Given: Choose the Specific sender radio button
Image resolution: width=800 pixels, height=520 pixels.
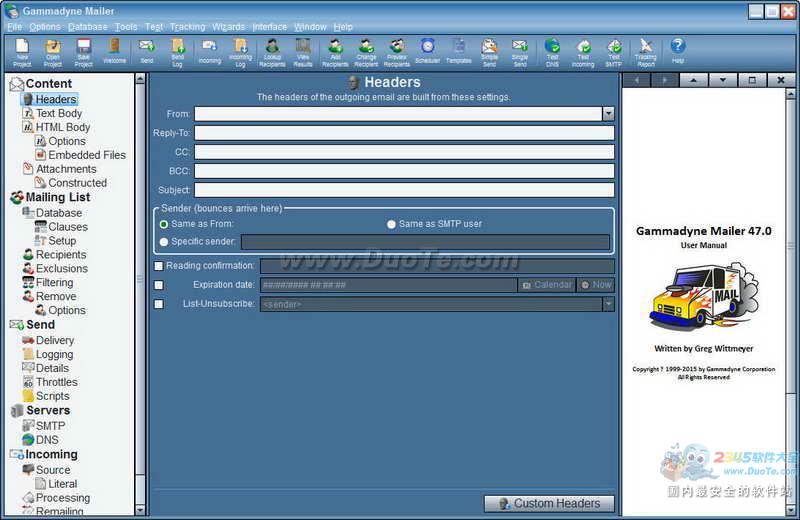Looking at the screenshot, I should point(164,242).
